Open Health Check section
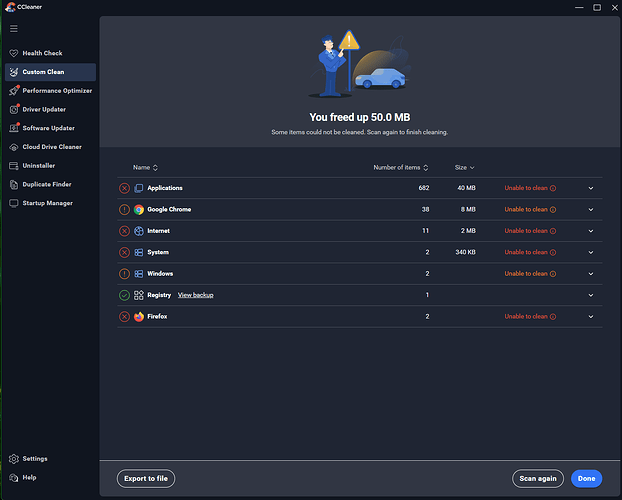The image size is (622, 500). pos(50,53)
